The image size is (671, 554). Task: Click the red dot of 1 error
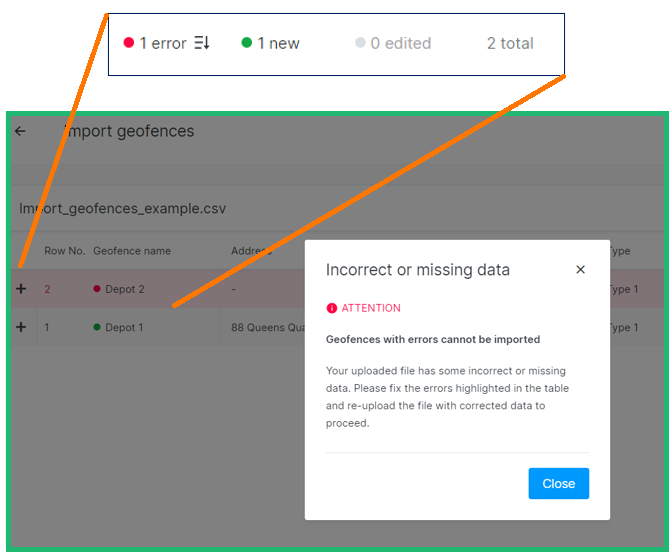click(x=128, y=43)
